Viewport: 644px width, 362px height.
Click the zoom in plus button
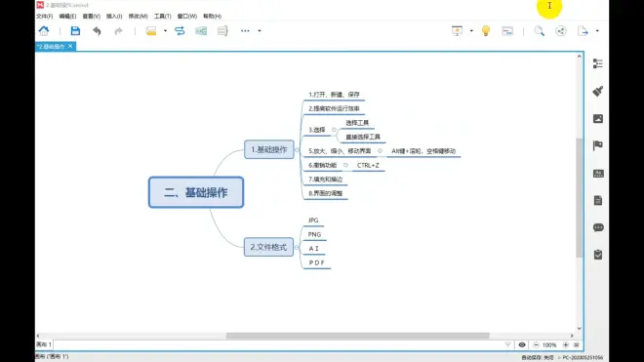[x=566, y=344]
